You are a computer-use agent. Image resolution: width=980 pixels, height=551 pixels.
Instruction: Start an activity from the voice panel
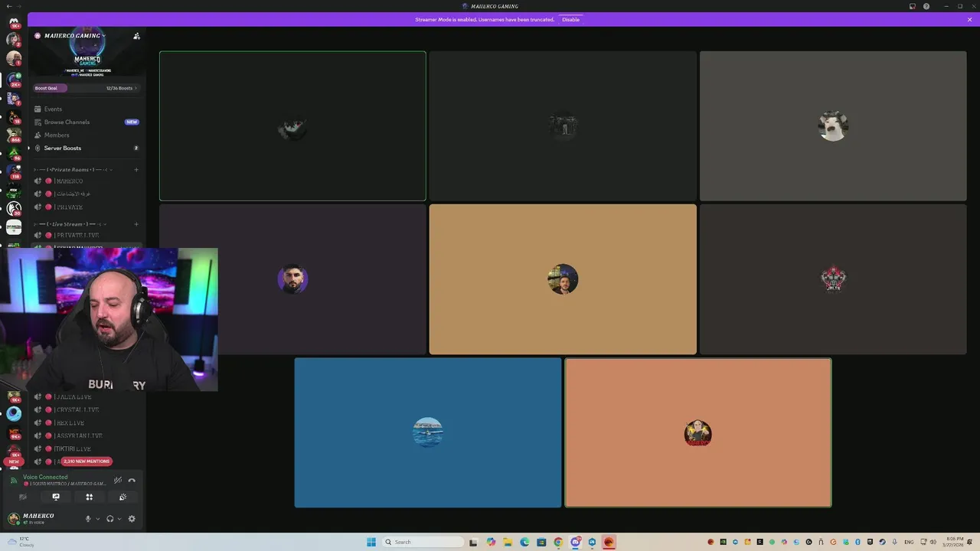point(89,497)
